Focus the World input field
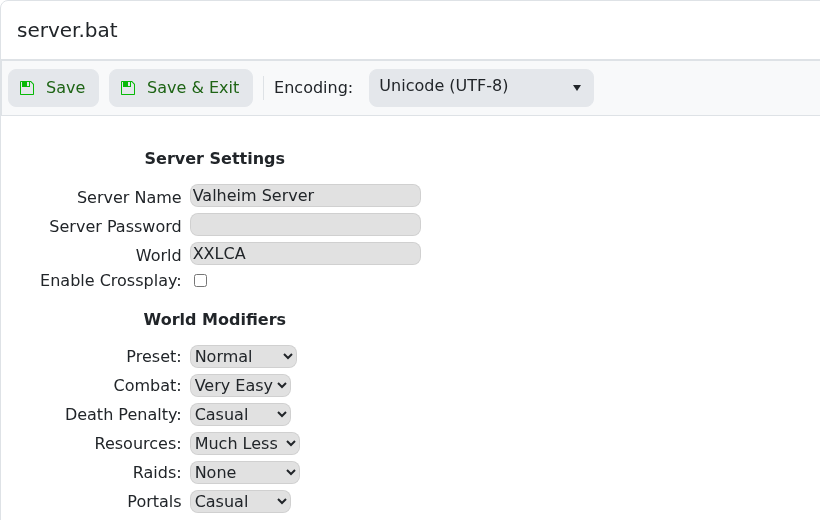 (305, 254)
